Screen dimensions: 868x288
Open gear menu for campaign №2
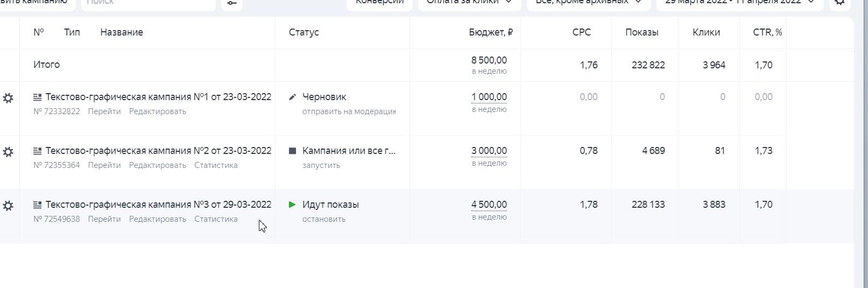click(8, 152)
